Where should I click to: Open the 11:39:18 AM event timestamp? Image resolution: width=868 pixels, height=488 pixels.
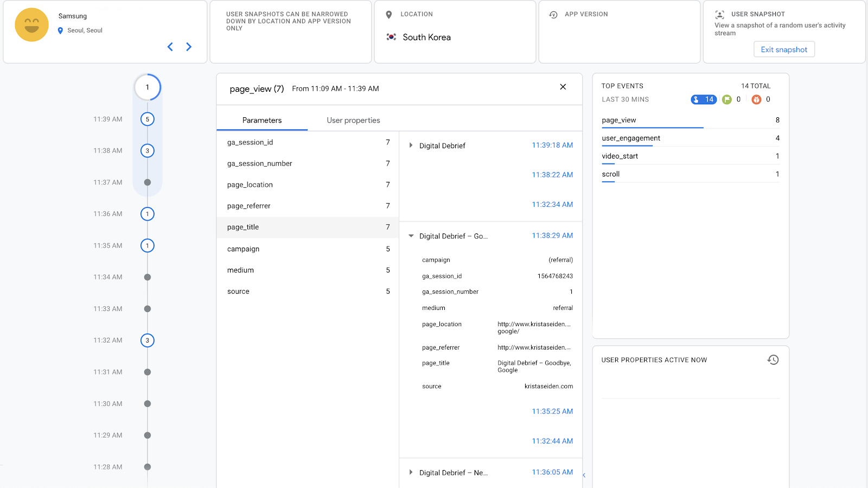pos(552,145)
